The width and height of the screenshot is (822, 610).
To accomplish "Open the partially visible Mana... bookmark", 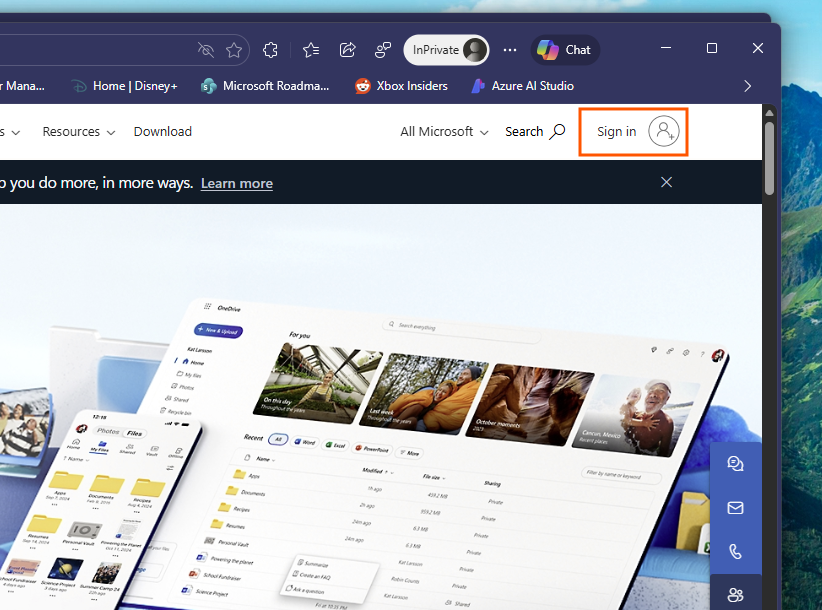I will [x=22, y=86].
